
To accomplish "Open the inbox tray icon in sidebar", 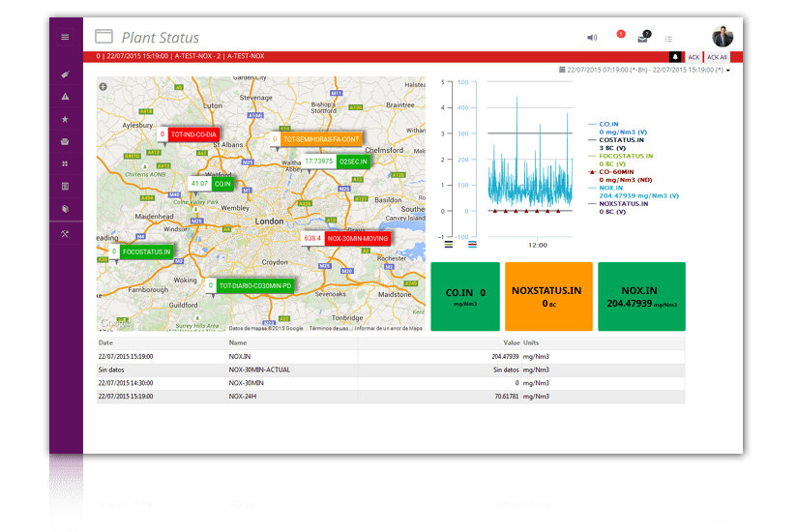I will point(65,141).
